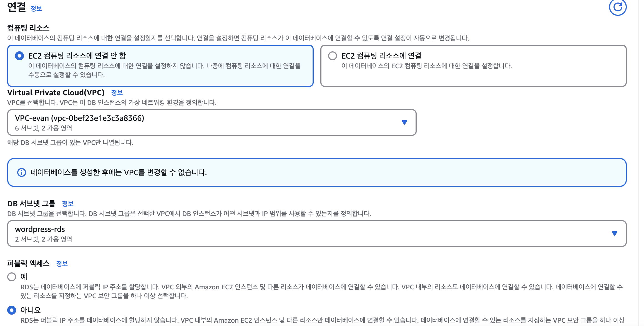This screenshot has width=644, height=326.
Task: Choose '아니요' for public access
Action: pos(12,310)
